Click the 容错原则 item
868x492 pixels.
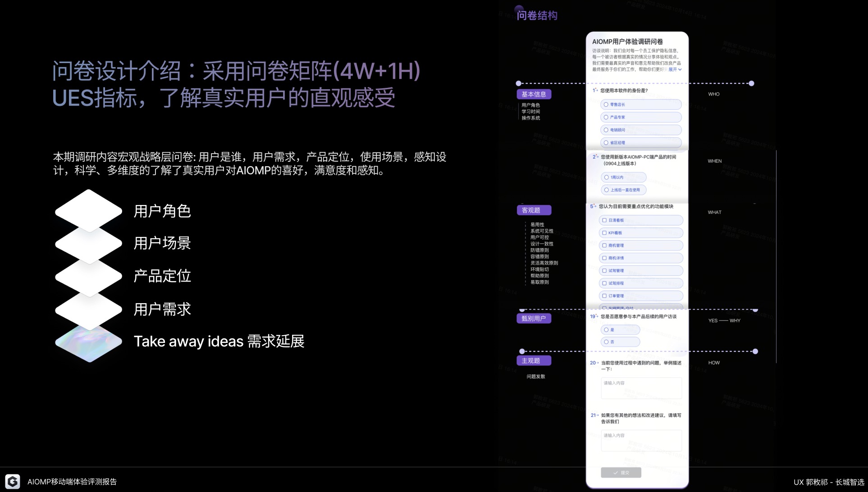tap(539, 256)
